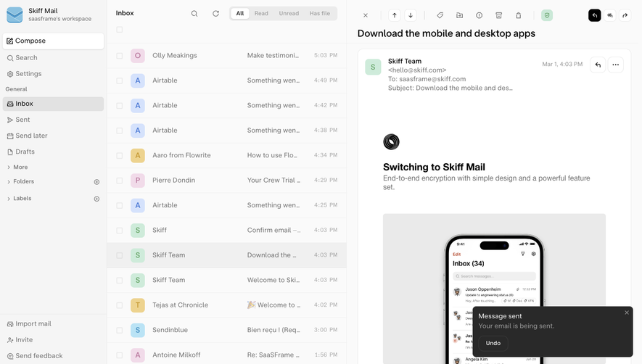Image resolution: width=642 pixels, height=364 pixels.
Task: Move email to trash
Action: pos(519,15)
